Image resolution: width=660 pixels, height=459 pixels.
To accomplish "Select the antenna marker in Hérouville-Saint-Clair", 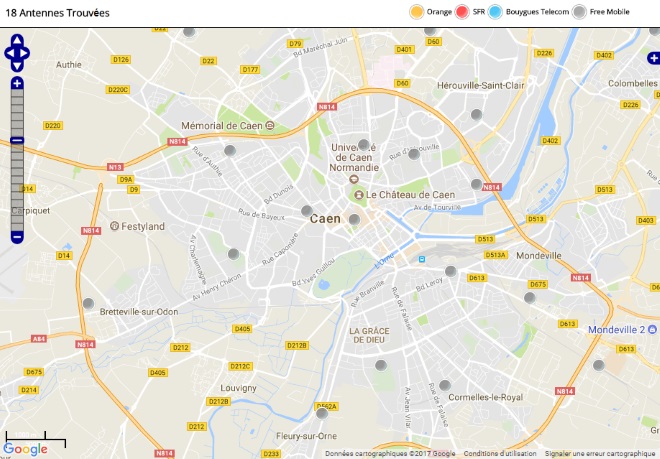I will pos(476,114).
